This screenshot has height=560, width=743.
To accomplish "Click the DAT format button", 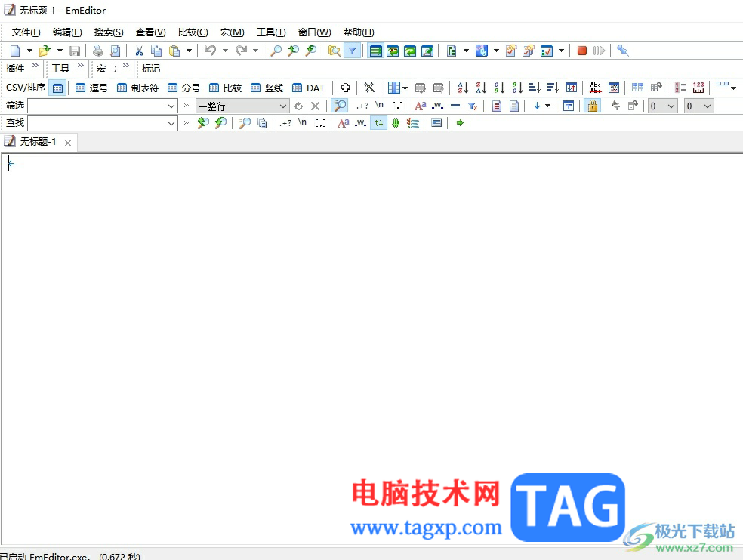I will click(x=309, y=88).
